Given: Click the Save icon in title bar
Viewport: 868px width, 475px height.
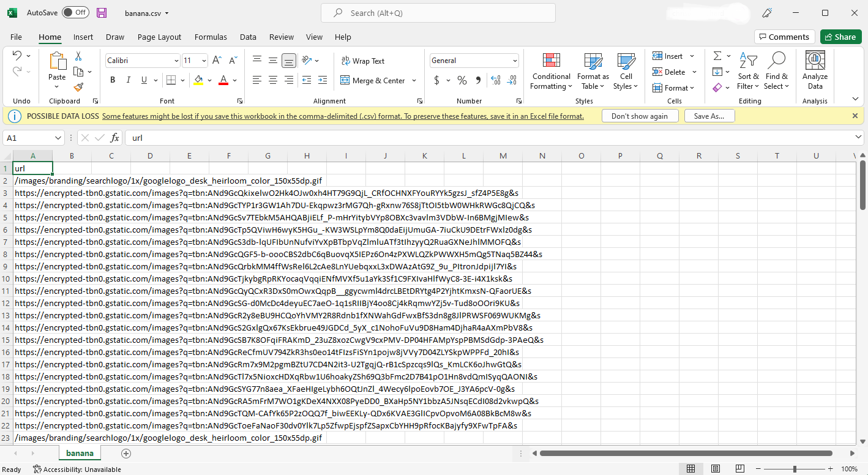Looking at the screenshot, I should pyautogui.click(x=102, y=13).
